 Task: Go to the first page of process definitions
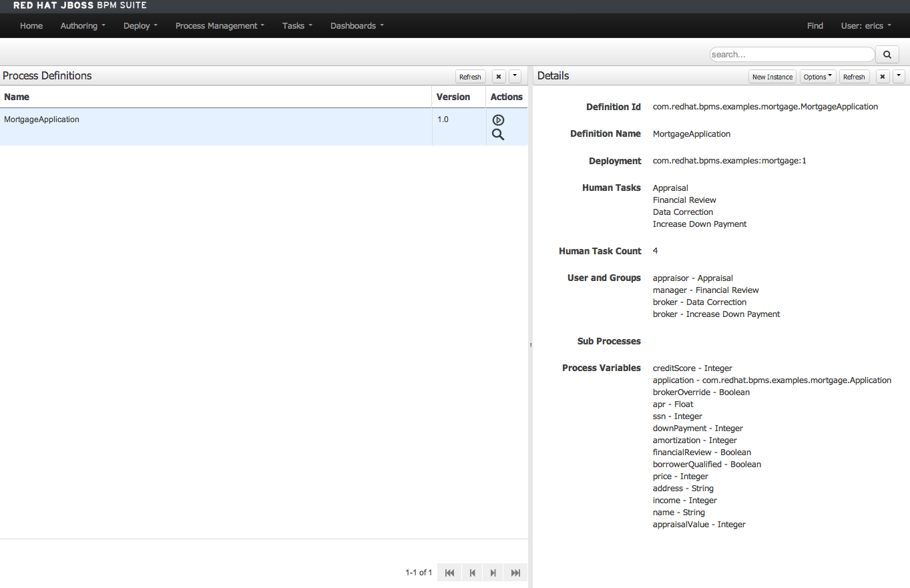click(449, 573)
